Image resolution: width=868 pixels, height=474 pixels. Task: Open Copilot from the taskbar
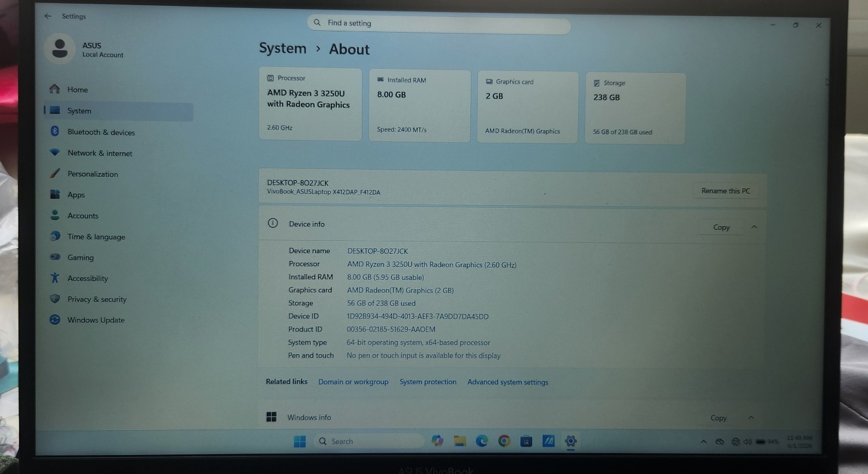437,441
